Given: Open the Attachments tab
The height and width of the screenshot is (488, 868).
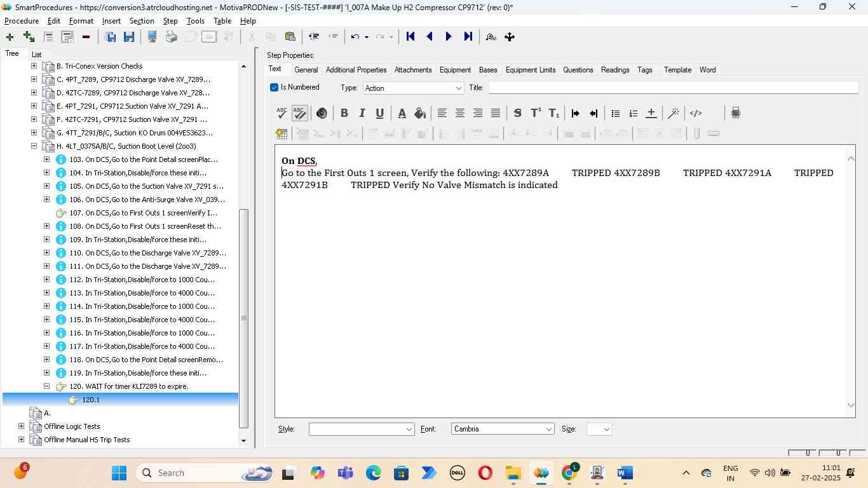Looking at the screenshot, I should [413, 70].
